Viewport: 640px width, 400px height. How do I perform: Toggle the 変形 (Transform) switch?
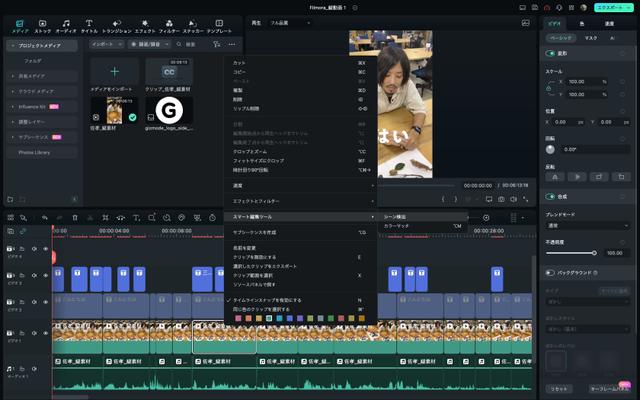point(550,53)
